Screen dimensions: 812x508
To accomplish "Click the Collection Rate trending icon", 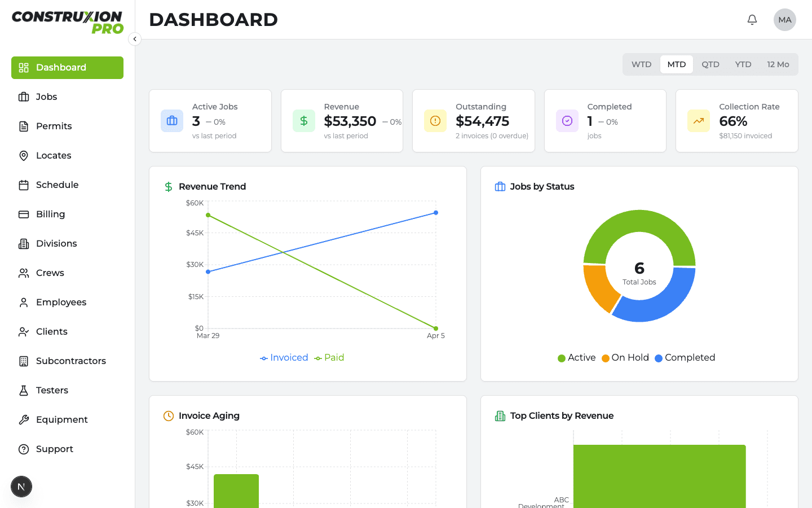I will coord(699,121).
